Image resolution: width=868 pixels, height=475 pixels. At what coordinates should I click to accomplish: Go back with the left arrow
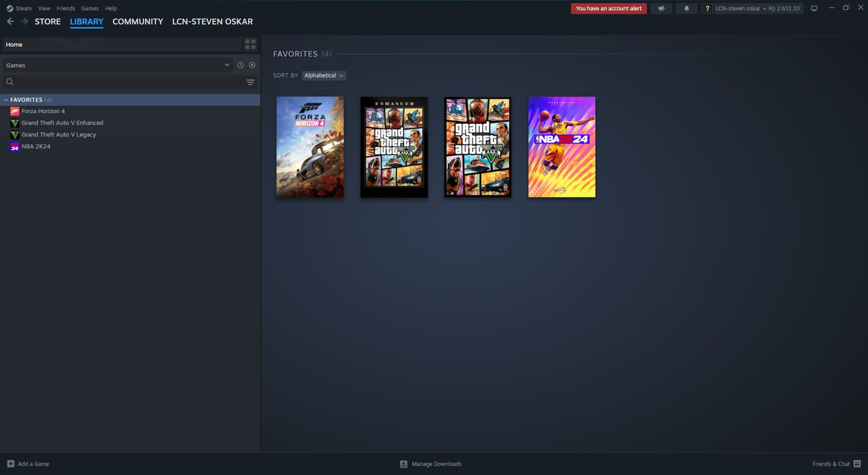coord(10,22)
